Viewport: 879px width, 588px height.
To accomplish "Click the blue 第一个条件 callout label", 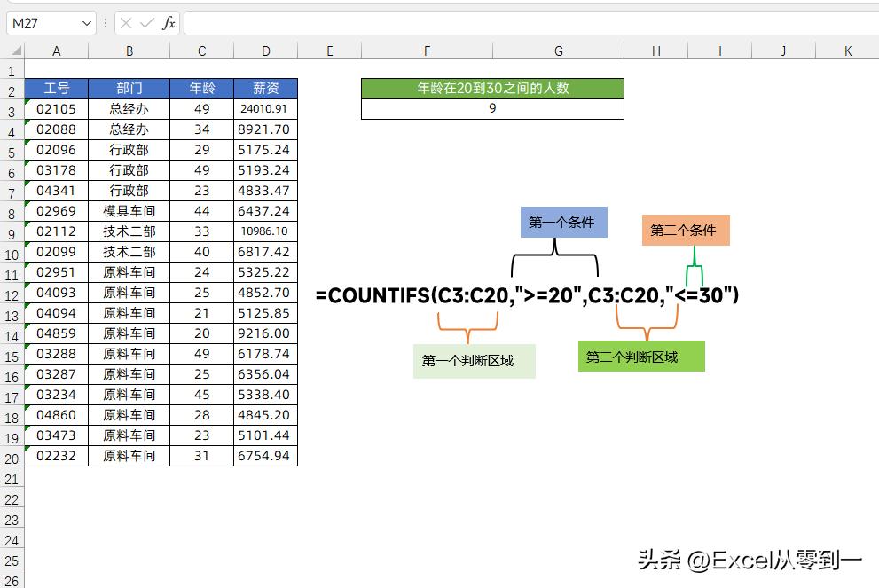I will 563,223.
